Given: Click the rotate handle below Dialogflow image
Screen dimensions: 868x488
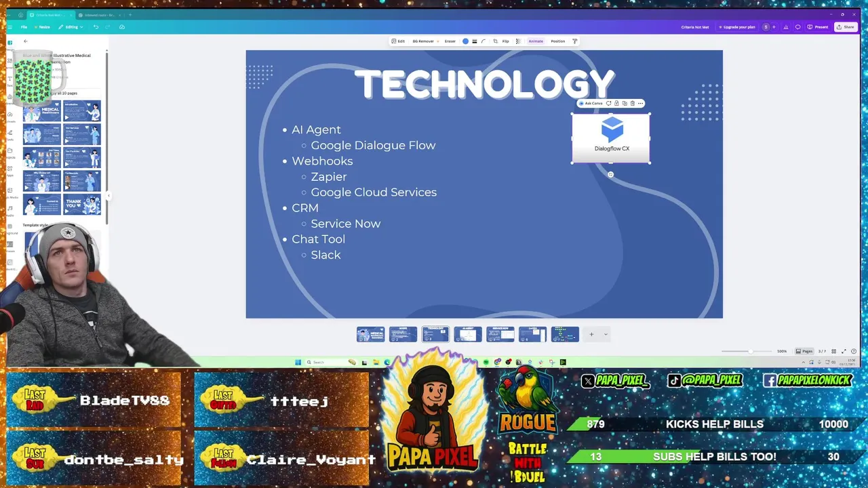Looking at the screenshot, I should [x=610, y=175].
